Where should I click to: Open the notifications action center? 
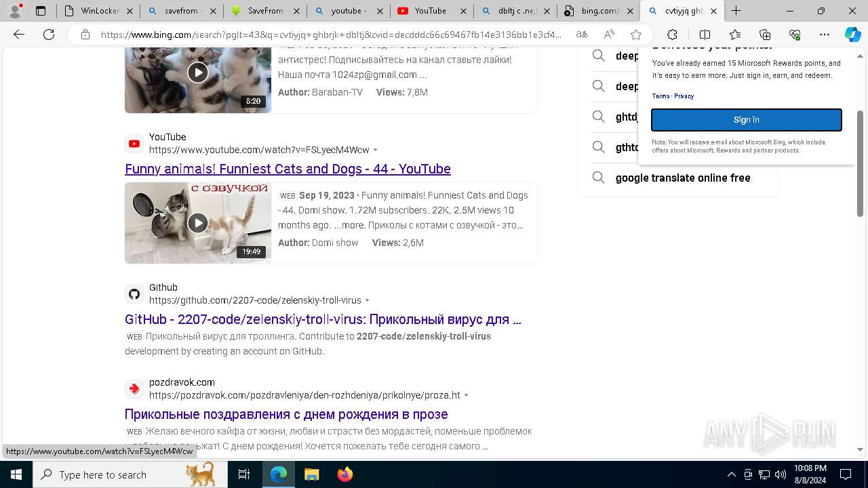[x=846, y=474]
